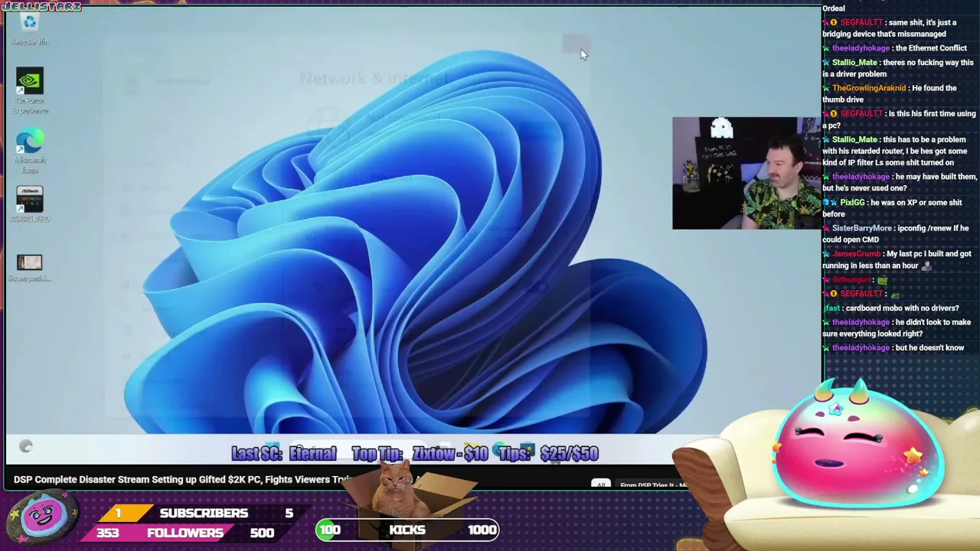This screenshot has height=551, width=980.
Task: Open TheGrowlingAraknid's chat username
Action: coord(869,88)
